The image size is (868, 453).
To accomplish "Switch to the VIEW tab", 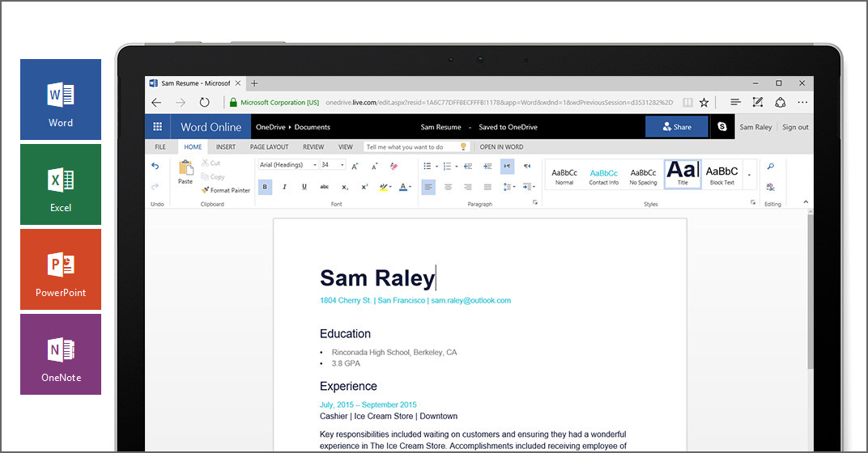I will click(x=346, y=147).
